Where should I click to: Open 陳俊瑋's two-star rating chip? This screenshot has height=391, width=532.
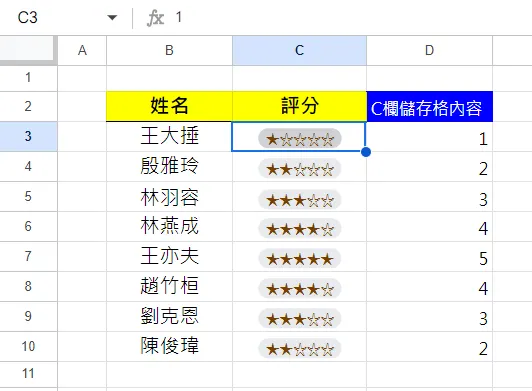[x=300, y=348]
